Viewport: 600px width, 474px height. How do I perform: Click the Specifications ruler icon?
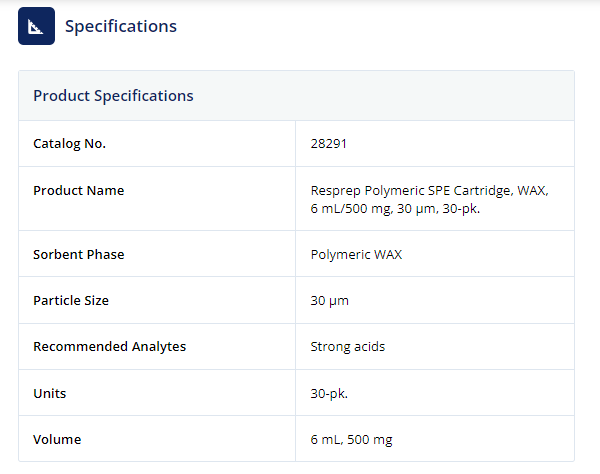[x=36, y=26]
